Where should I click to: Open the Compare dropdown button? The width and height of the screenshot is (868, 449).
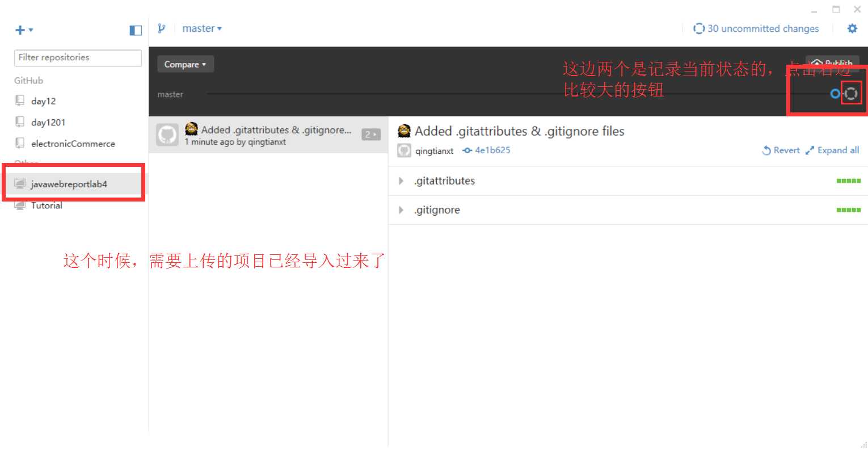coord(185,64)
